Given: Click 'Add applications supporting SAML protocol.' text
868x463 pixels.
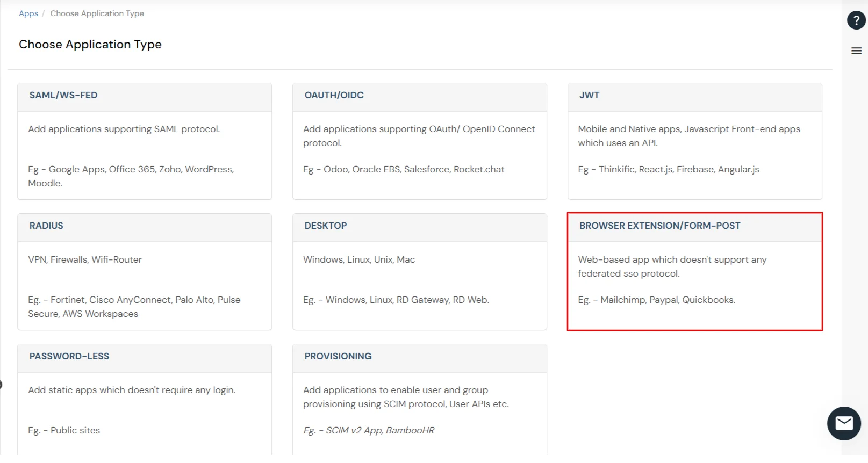Looking at the screenshot, I should point(124,129).
